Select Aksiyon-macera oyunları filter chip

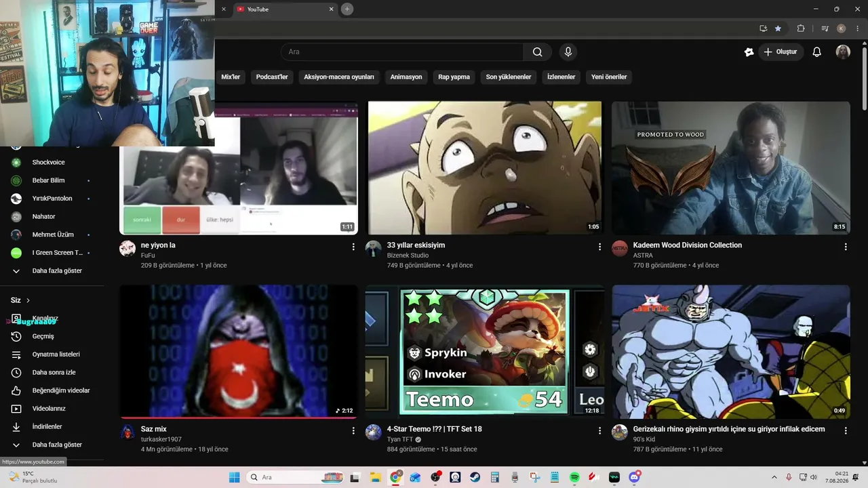pos(339,77)
